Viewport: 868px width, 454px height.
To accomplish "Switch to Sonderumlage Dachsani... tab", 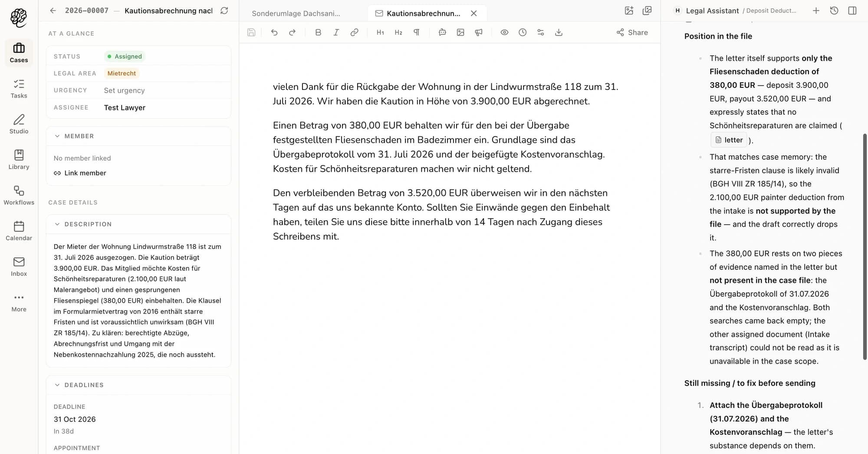I will pyautogui.click(x=296, y=13).
